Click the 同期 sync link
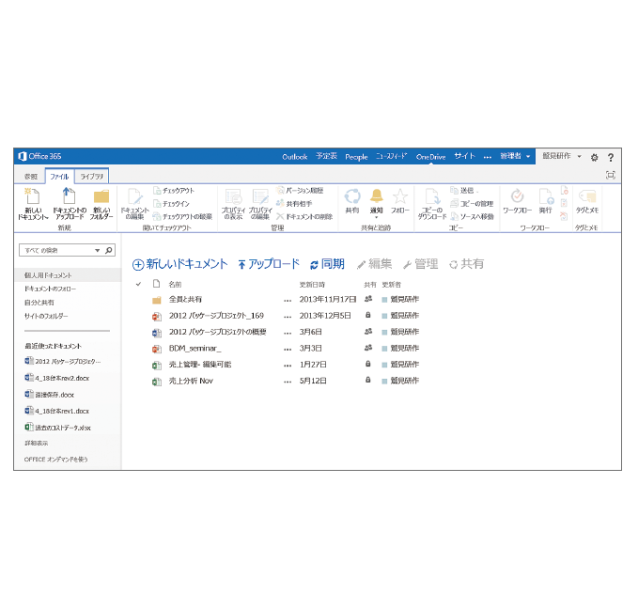 coord(327,264)
